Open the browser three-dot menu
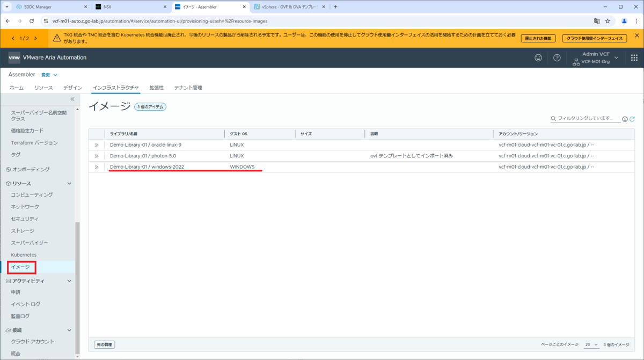The image size is (644, 360). click(x=636, y=21)
